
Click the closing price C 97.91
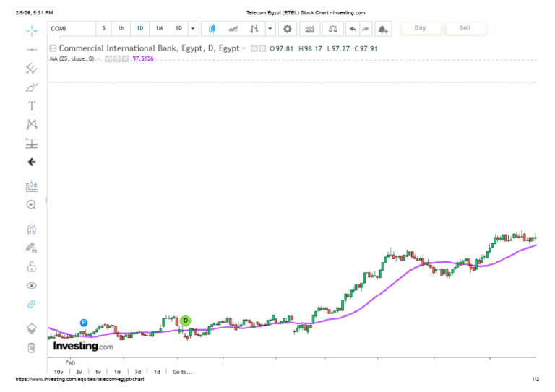pyautogui.click(x=366, y=49)
